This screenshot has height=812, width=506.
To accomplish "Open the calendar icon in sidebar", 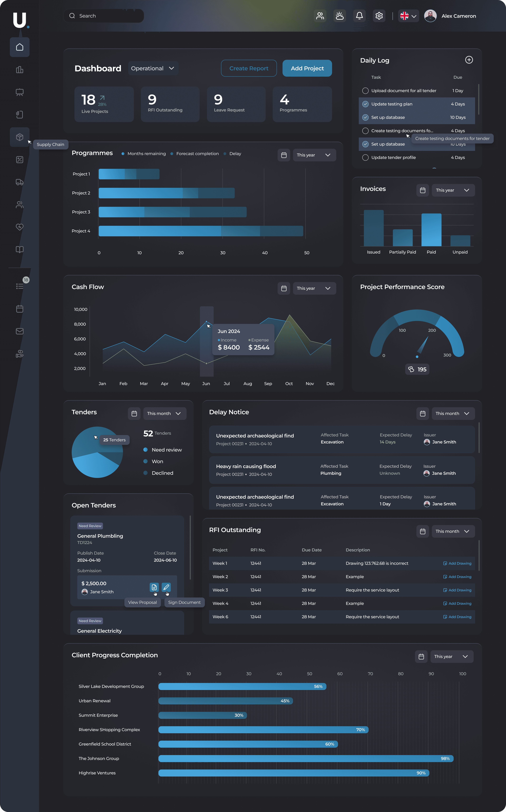I will pyautogui.click(x=20, y=309).
